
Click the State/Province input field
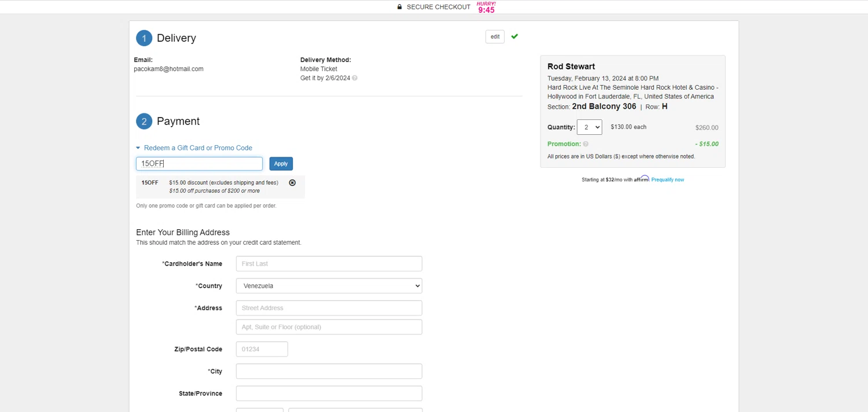329,393
